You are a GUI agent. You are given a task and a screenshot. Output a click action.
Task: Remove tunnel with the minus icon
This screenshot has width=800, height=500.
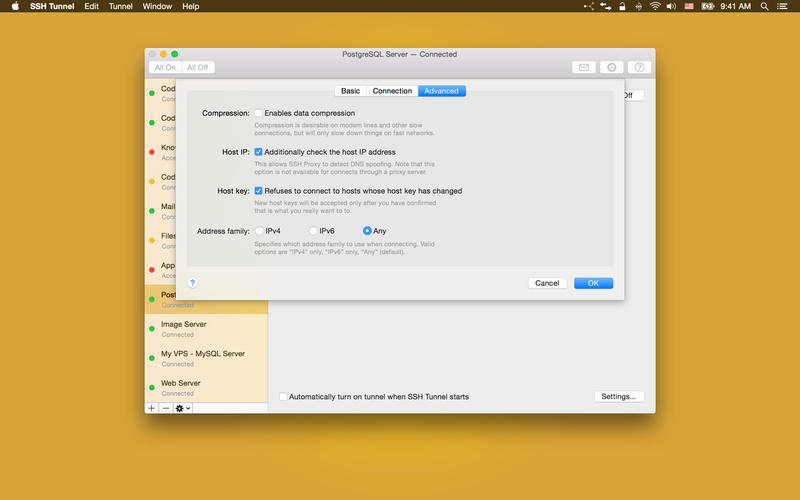click(166, 408)
